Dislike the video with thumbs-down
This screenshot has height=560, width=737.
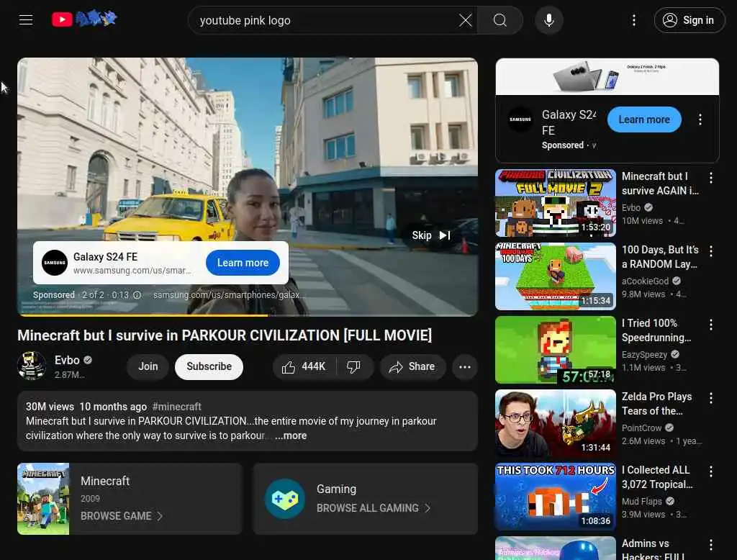(353, 367)
